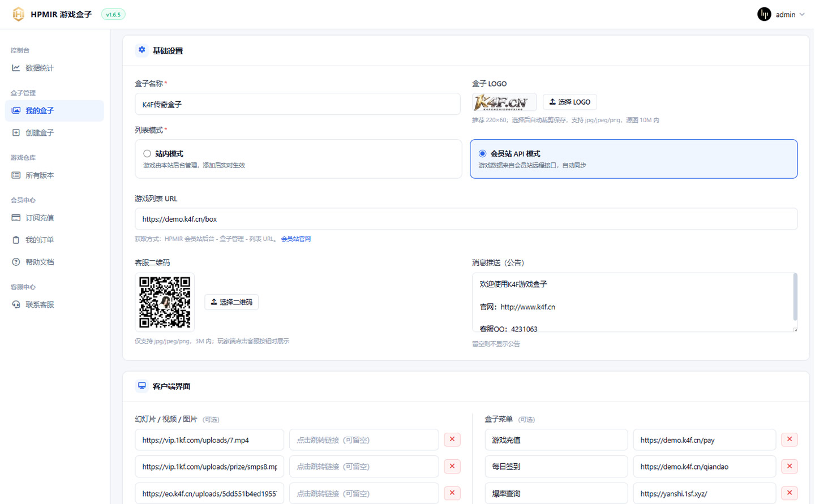Click the v1.6.5 version badge

[113, 15]
